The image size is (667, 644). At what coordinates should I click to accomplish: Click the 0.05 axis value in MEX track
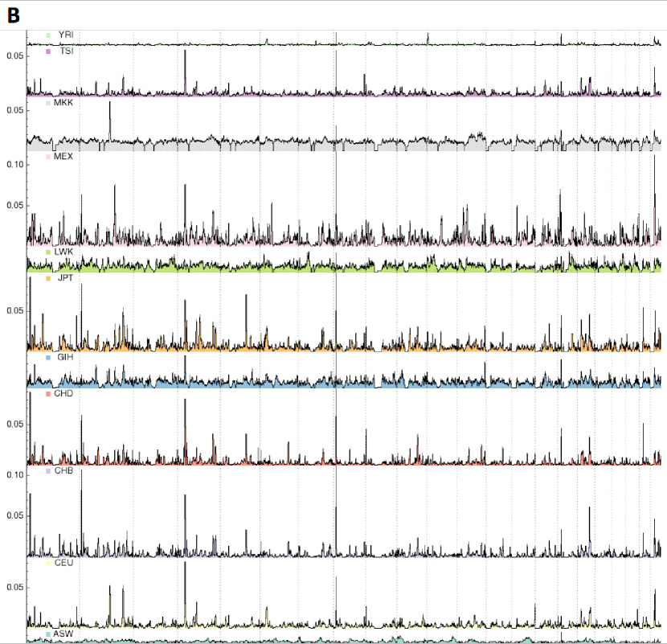point(15,205)
